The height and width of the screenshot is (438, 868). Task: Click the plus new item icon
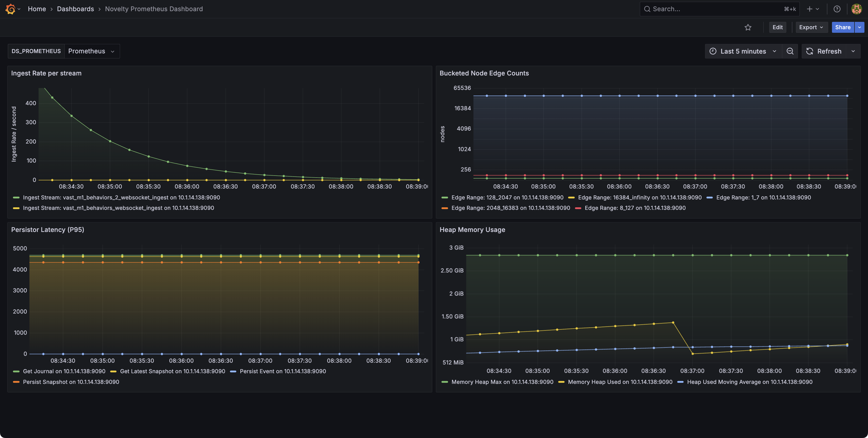click(x=809, y=9)
